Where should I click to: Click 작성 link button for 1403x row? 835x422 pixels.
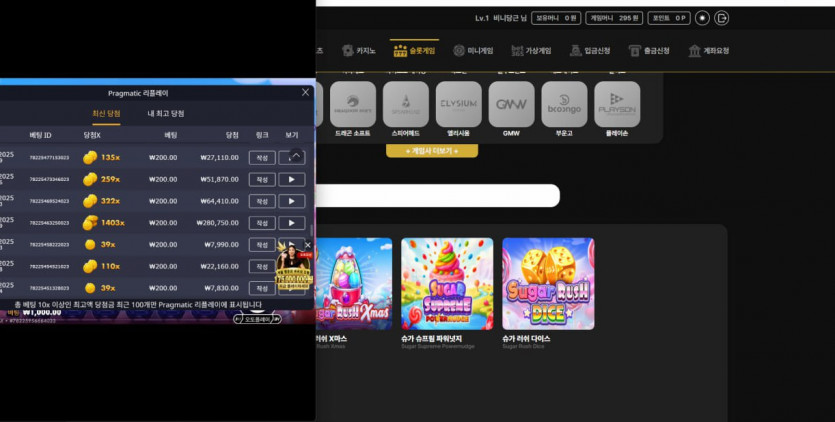click(262, 223)
